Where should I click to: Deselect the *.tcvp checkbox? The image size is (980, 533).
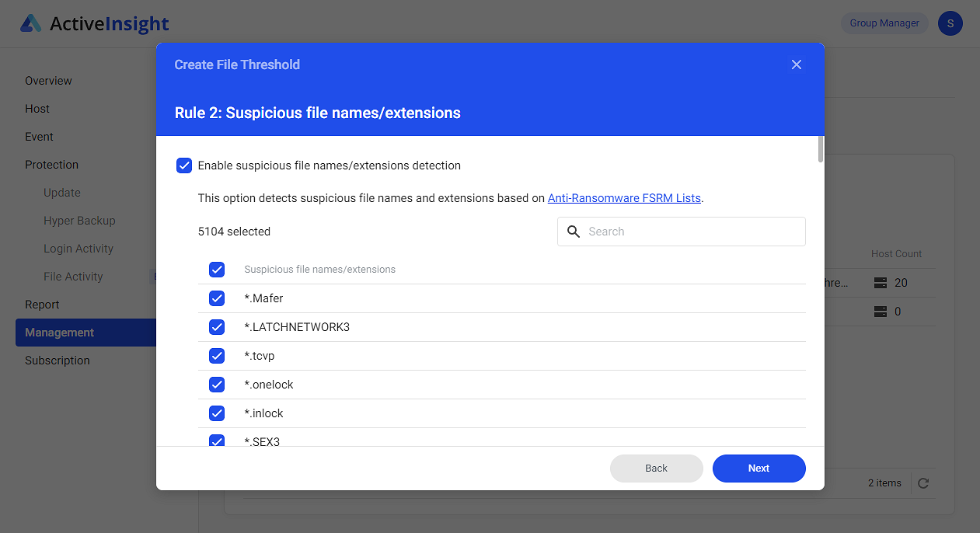click(x=217, y=356)
